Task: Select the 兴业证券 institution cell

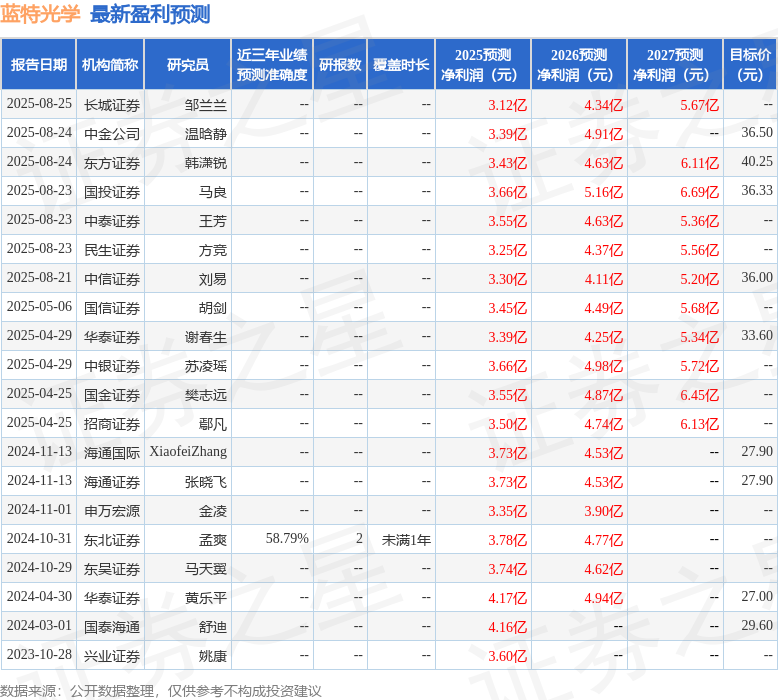Action: coord(112,656)
